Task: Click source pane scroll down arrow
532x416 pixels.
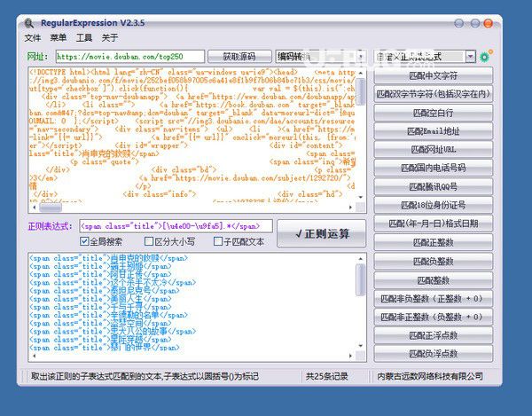Action: point(360,198)
